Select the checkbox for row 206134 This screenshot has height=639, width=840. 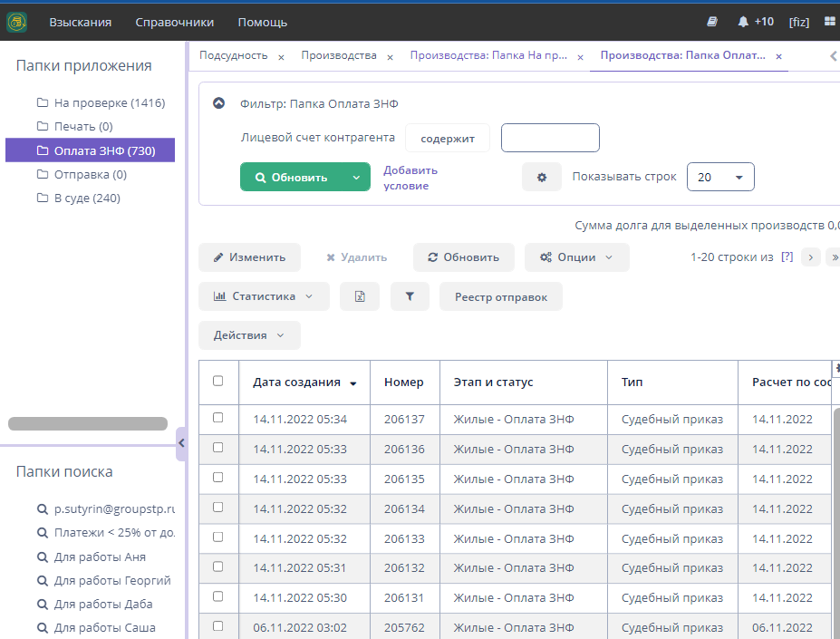pyautogui.click(x=217, y=508)
